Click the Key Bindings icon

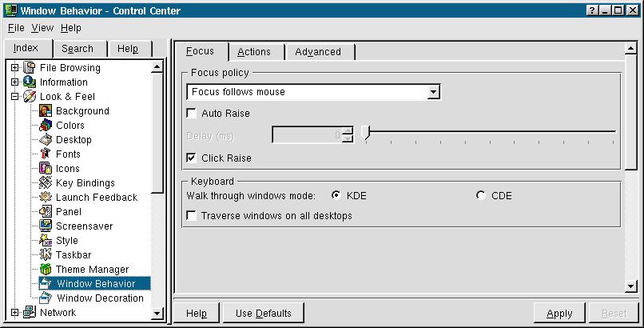(x=46, y=182)
